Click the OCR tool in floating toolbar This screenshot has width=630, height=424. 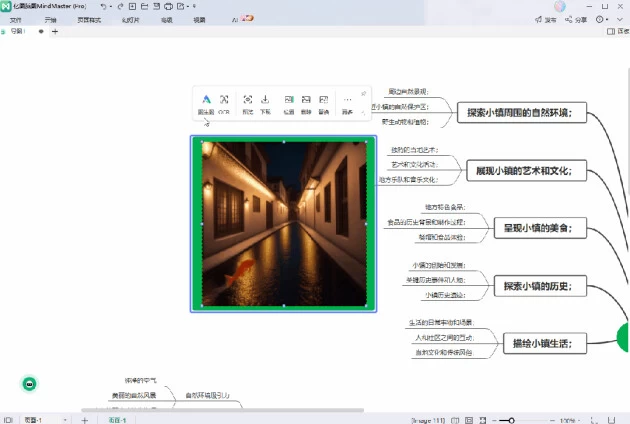coord(224,103)
